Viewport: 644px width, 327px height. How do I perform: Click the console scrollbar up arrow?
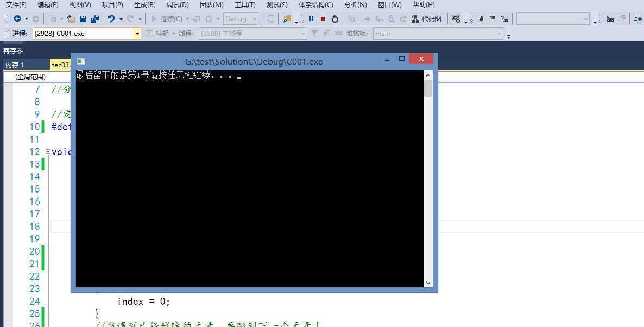[428, 75]
